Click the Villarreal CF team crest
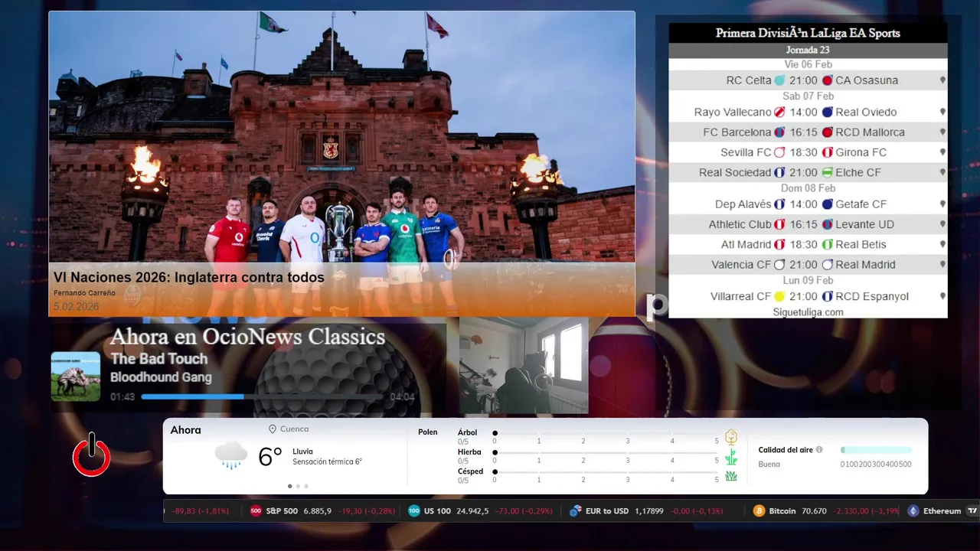This screenshot has width=980, height=551. click(x=779, y=297)
